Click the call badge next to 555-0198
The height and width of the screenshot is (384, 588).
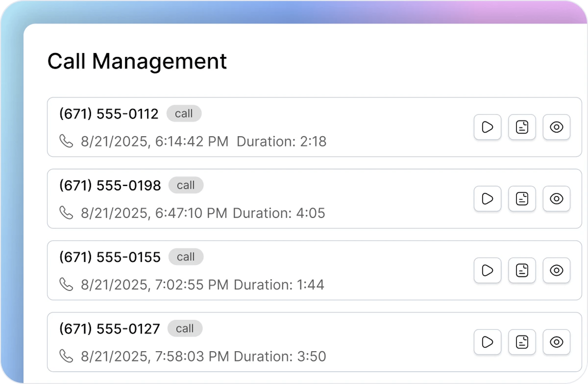click(186, 185)
